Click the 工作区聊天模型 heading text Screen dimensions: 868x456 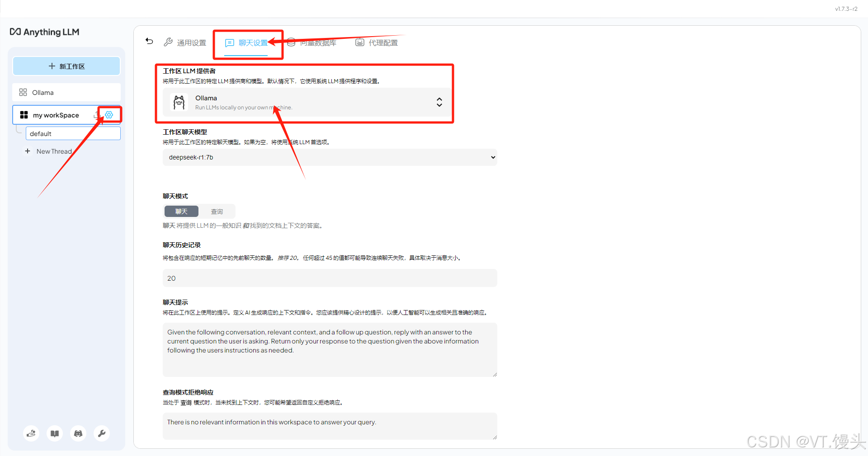(x=185, y=132)
